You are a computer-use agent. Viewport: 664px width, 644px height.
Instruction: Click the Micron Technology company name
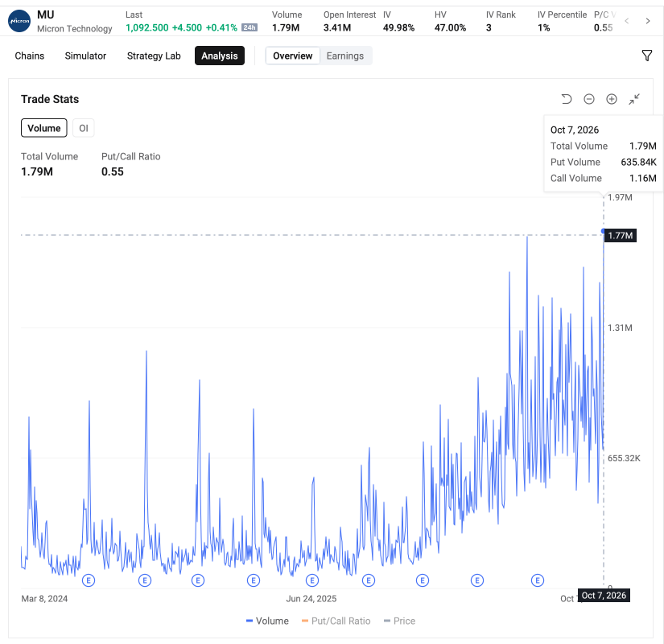[x=75, y=28]
